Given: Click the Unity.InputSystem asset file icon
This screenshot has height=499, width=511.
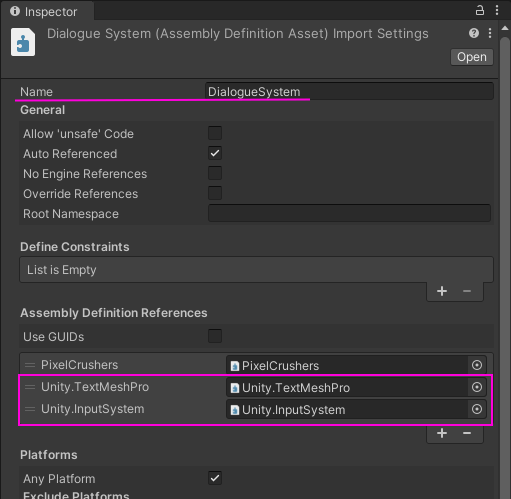Looking at the screenshot, I should 235,410.
